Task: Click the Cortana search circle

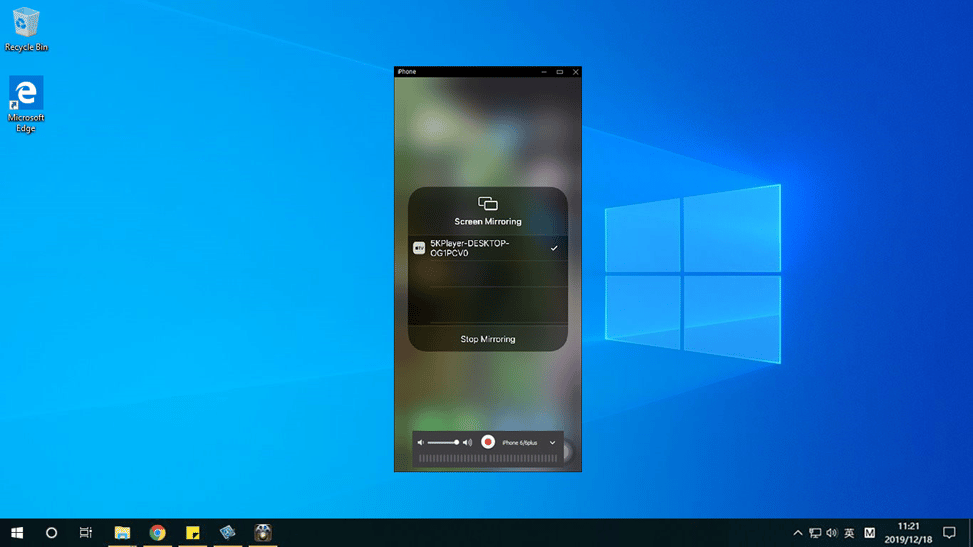Action: [x=52, y=533]
